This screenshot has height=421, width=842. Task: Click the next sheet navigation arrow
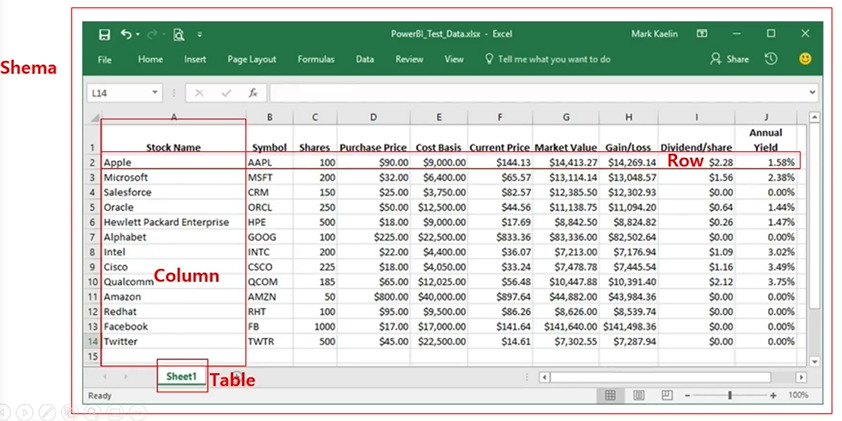(x=126, y=377)
